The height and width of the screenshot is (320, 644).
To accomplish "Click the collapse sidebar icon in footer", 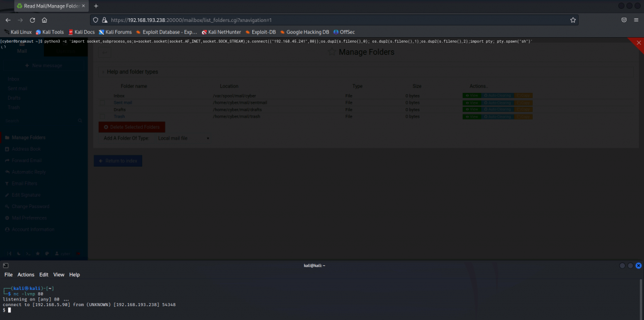I will 9,254.
